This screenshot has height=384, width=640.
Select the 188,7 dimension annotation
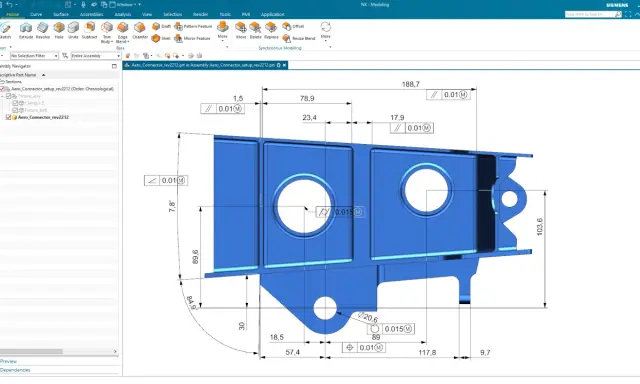coord(411,84)
